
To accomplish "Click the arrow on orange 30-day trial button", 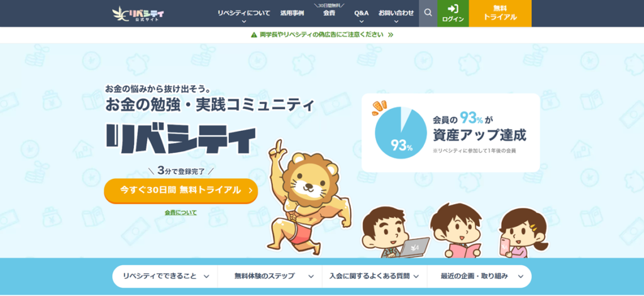I will point(250,190).
